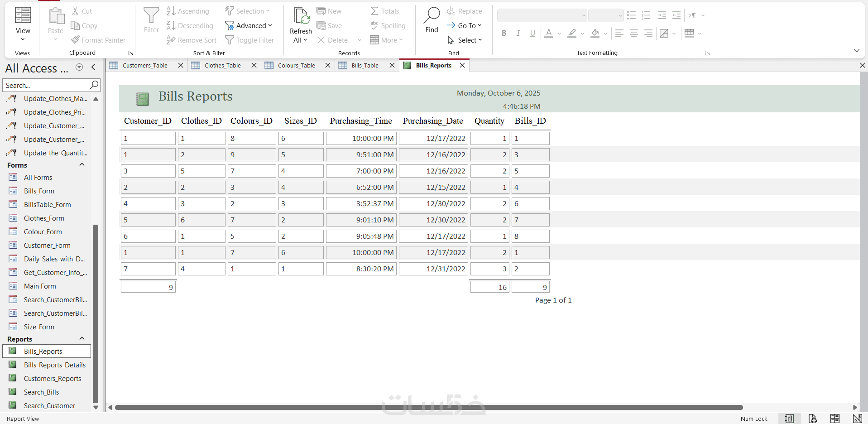This screenshot has height=424, width=868.
Task: Switch to Design View status icon
Action: (857, 419)
